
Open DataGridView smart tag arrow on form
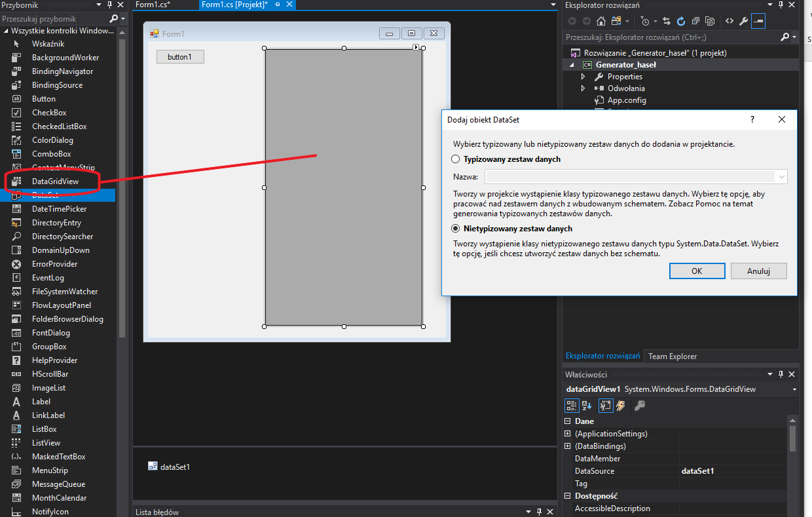point(416,47)
